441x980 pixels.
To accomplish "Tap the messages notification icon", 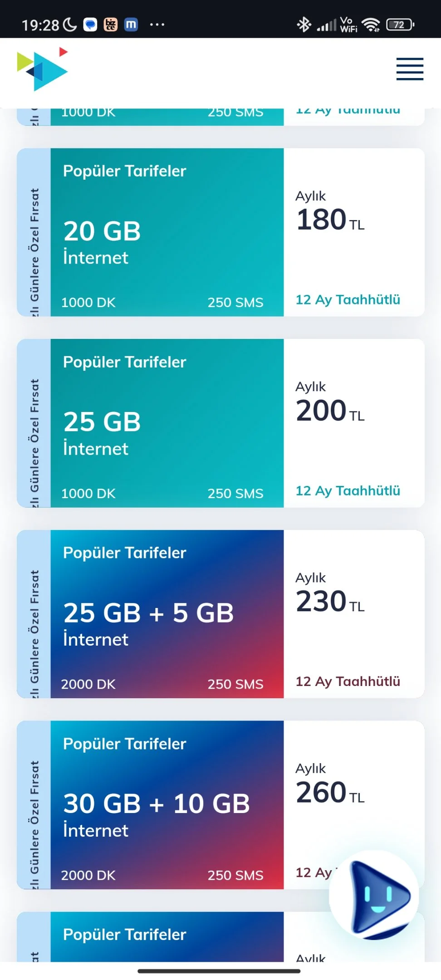I will (91, 24).
